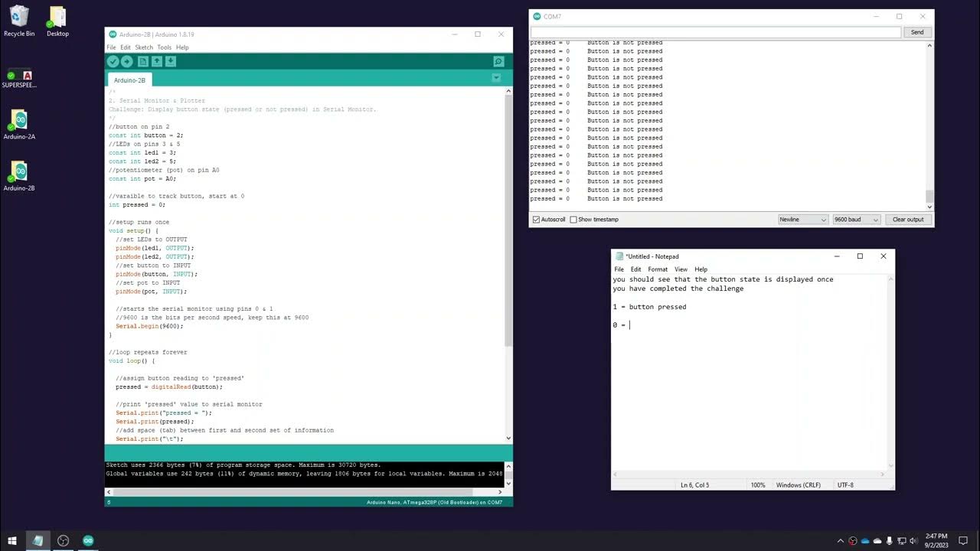This screenshot has width=980, height=551.
Task: Click the Verify sketch checkmark button
Action: [113, 61]
